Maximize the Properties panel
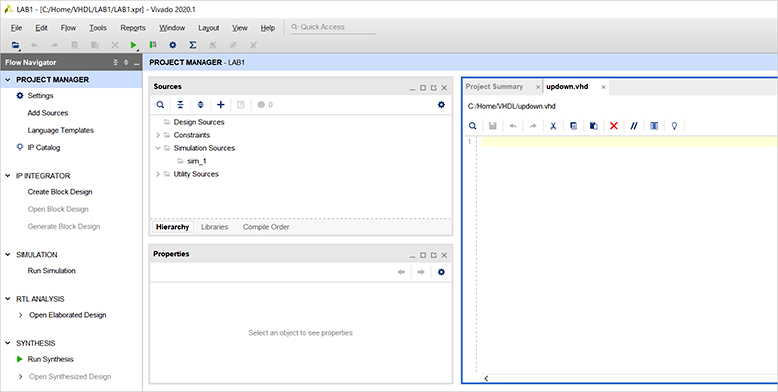This screenshot has width=778, height=392. [423, 255]
